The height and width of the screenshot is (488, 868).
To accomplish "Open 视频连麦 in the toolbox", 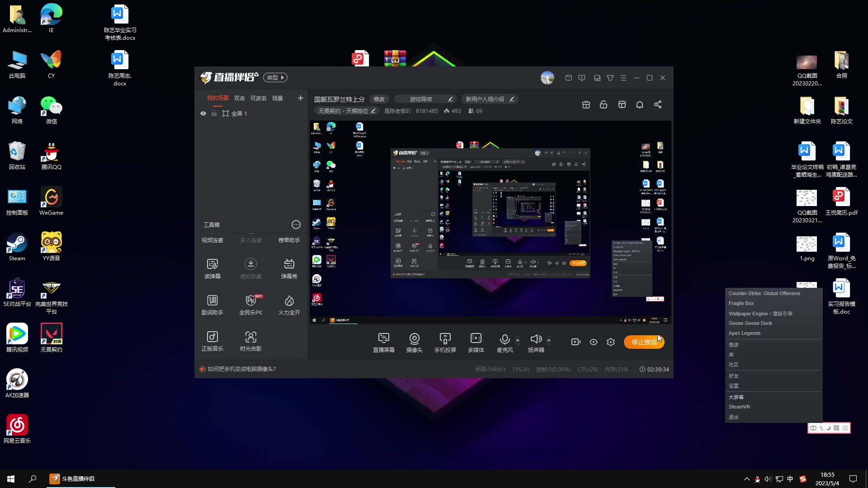I will pos(212,240).
